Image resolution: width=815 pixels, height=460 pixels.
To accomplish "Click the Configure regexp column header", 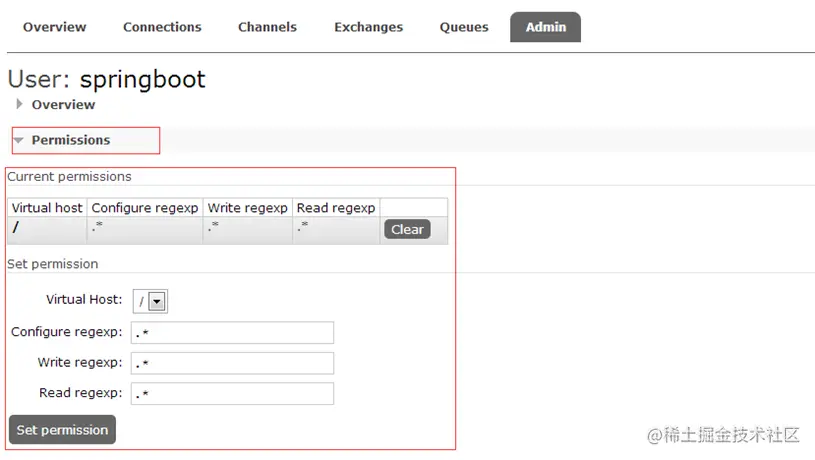I will 145,208.
